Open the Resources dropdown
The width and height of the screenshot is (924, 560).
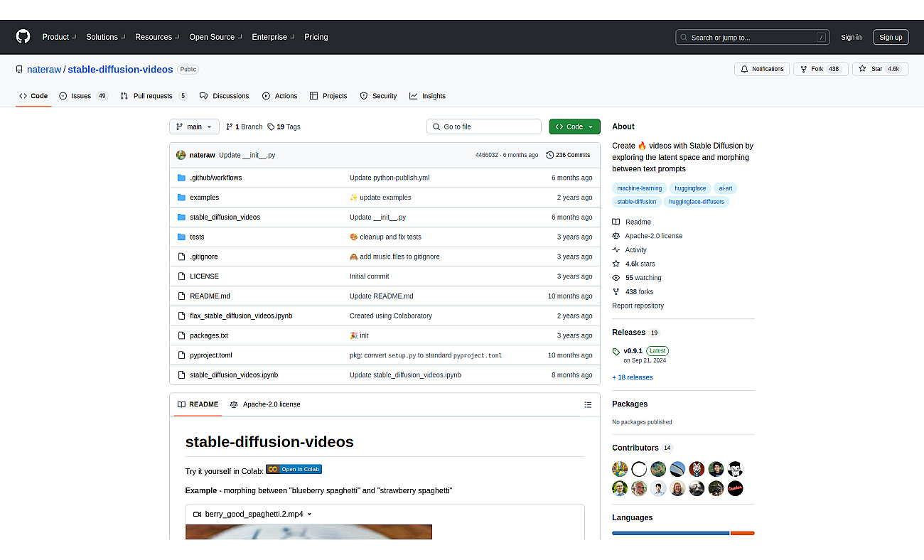(x=157, y=37)
